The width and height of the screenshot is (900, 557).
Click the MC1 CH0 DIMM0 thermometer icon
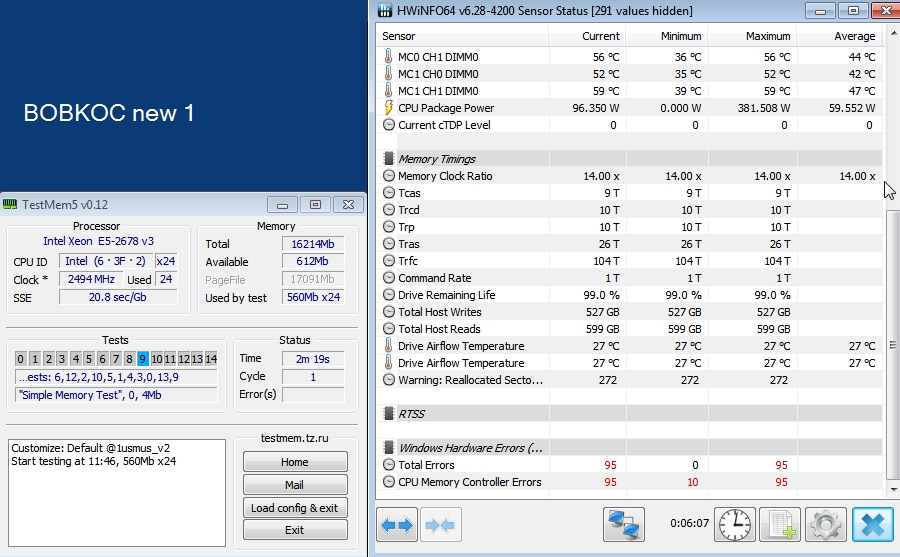point(389,74)
